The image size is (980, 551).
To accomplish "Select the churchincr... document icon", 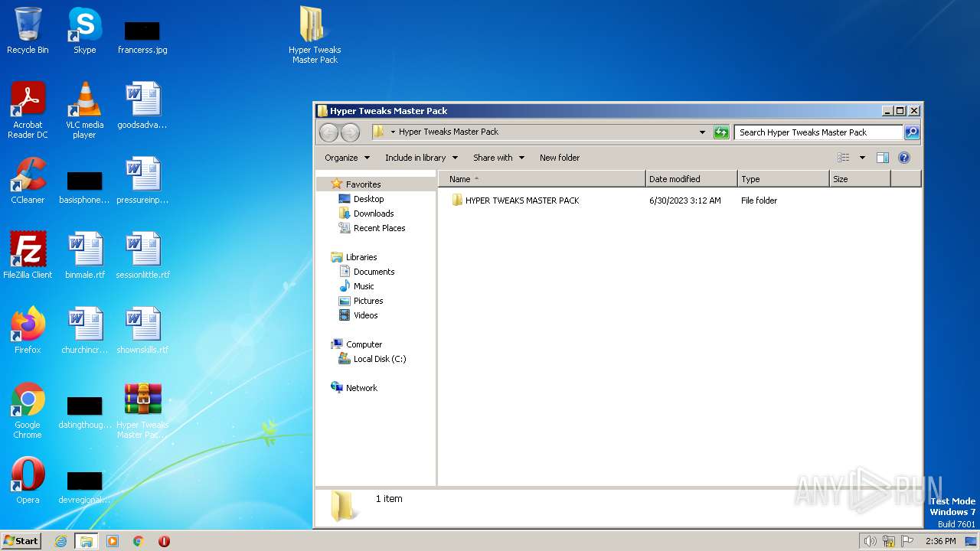I will (84, 331).
